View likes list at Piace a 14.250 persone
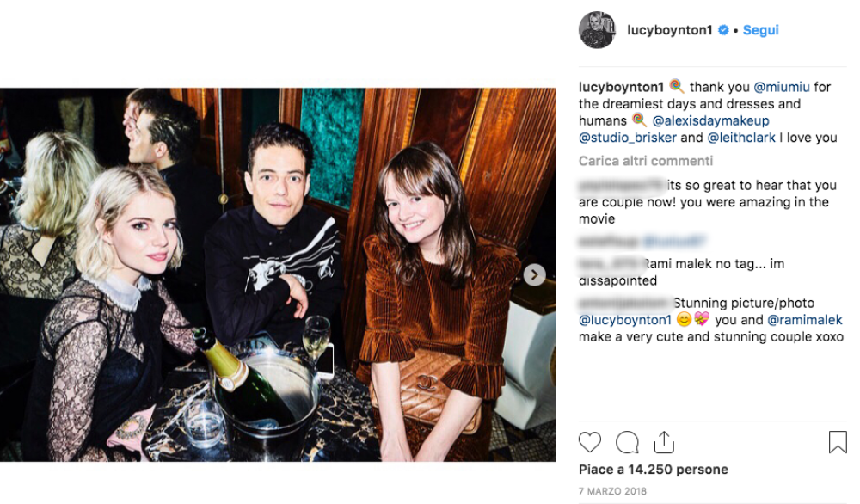 [654, 470]
